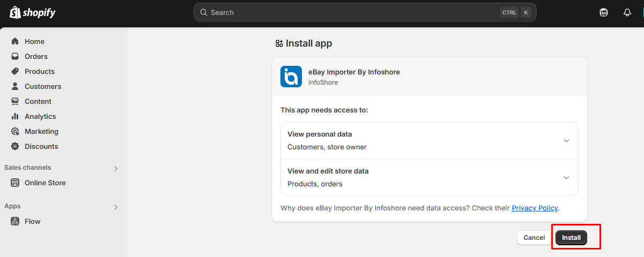The height and width of the screenshot is (257, 644).
Task: Click the 'InfoShore' developer name
Action: 323,82
